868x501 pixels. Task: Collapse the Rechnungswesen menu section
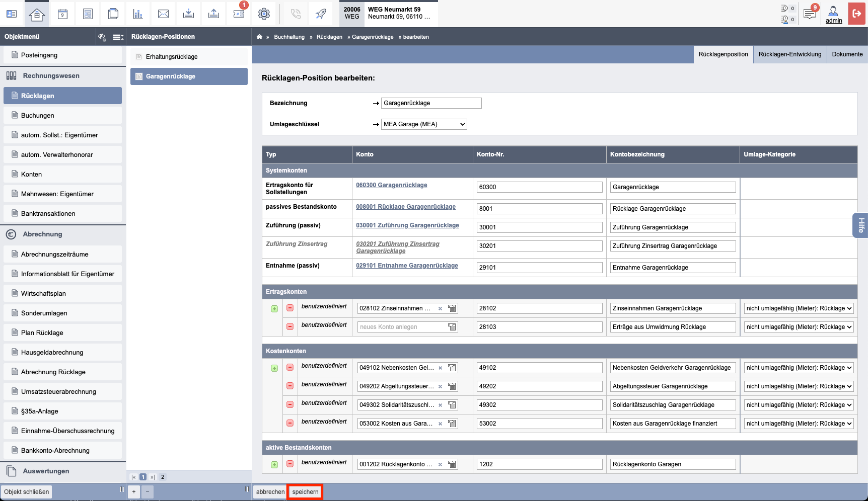coord(63,76)
